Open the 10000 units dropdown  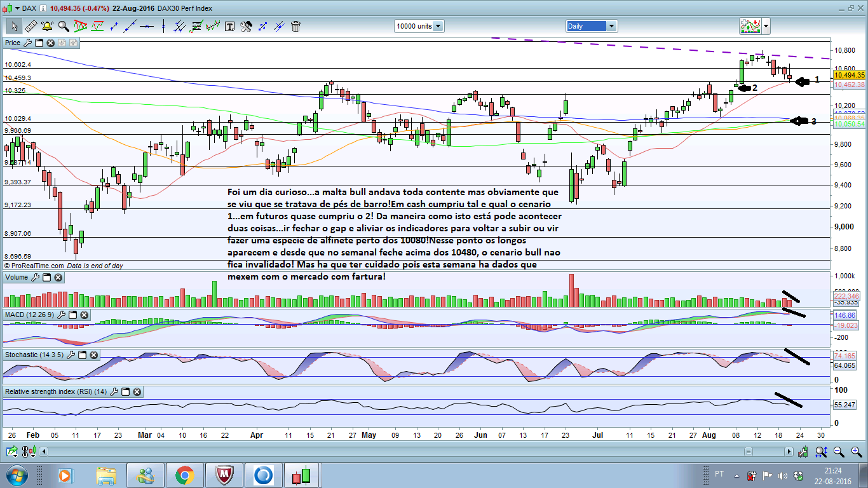click(419, 26)
